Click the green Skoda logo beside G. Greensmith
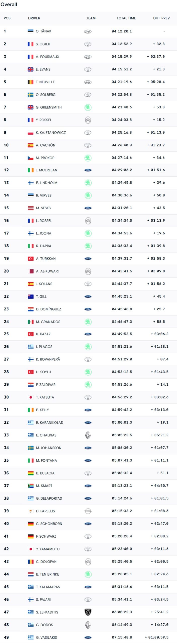 click(x=88, y=107)
